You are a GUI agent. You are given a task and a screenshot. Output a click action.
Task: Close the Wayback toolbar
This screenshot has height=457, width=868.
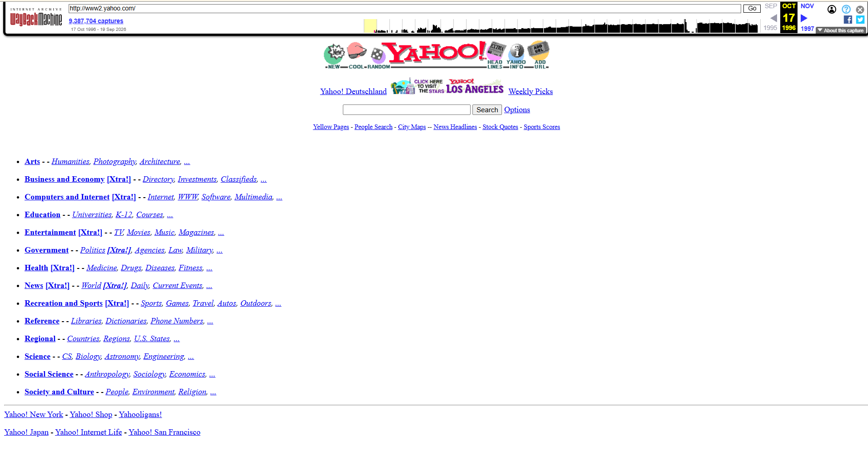(860, 9)
